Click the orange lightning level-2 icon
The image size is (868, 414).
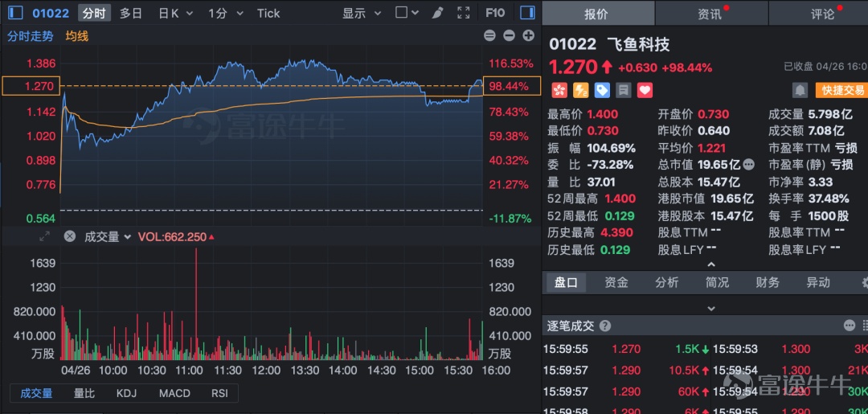click(580, 90)
